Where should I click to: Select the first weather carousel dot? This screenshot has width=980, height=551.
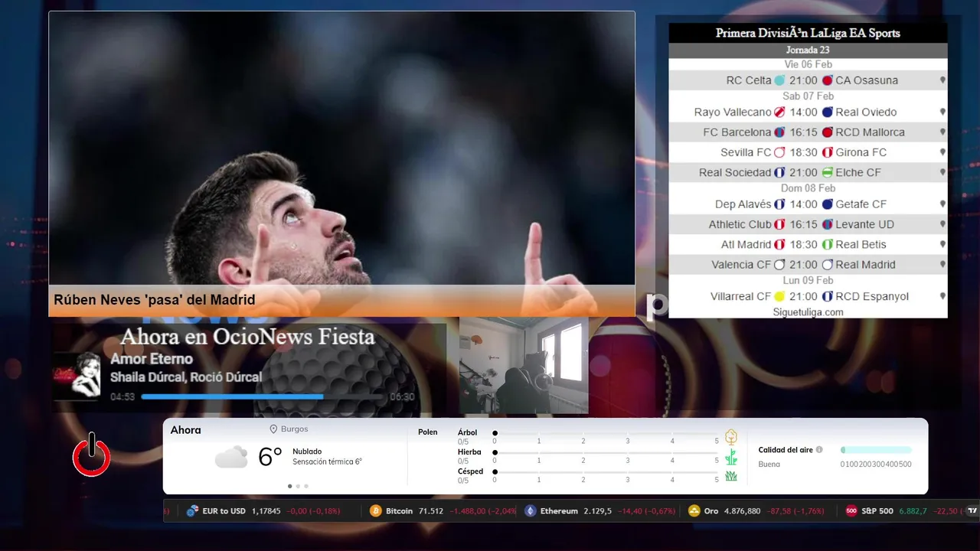click(x=289, y=486)
